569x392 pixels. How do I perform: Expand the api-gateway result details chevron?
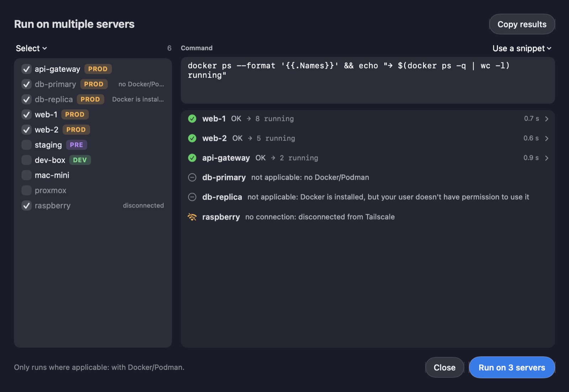click(547, 158)
